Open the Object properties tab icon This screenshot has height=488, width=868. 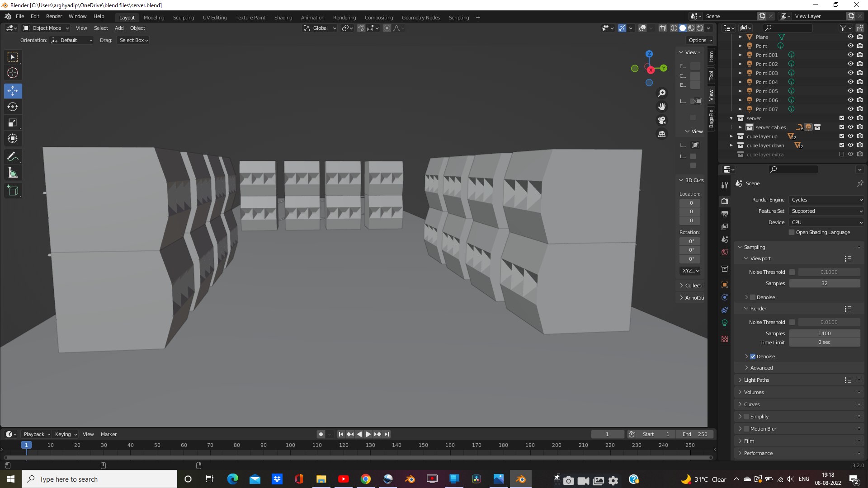725,285
